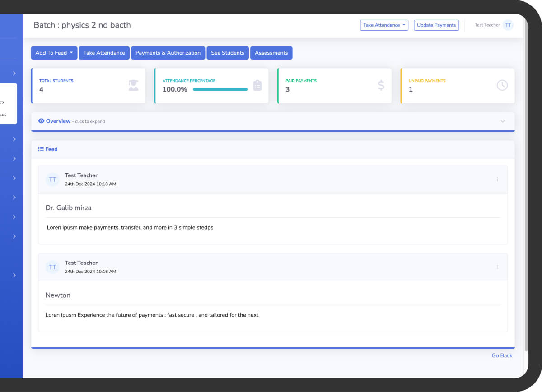
Task: Open the Assessments tab
Action: 271,53
